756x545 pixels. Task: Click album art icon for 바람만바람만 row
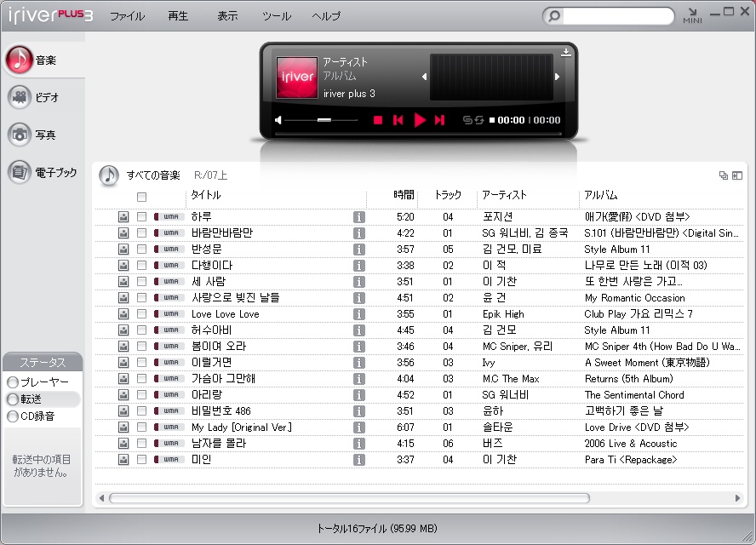123,233
